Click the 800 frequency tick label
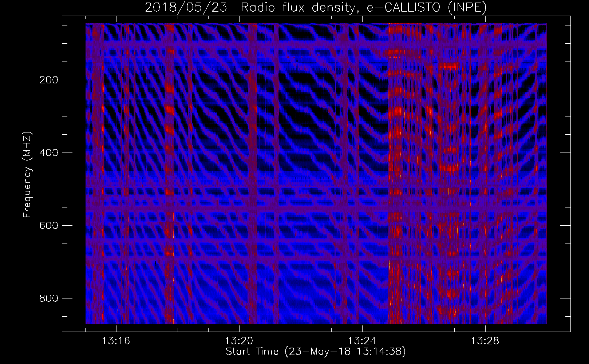589x364 pixels. click(49, 298)
